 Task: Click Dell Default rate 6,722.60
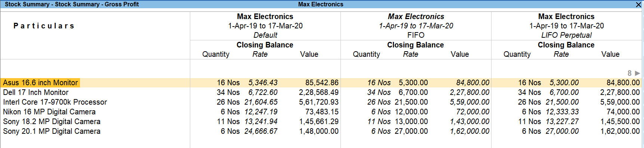tap(263, 92)
